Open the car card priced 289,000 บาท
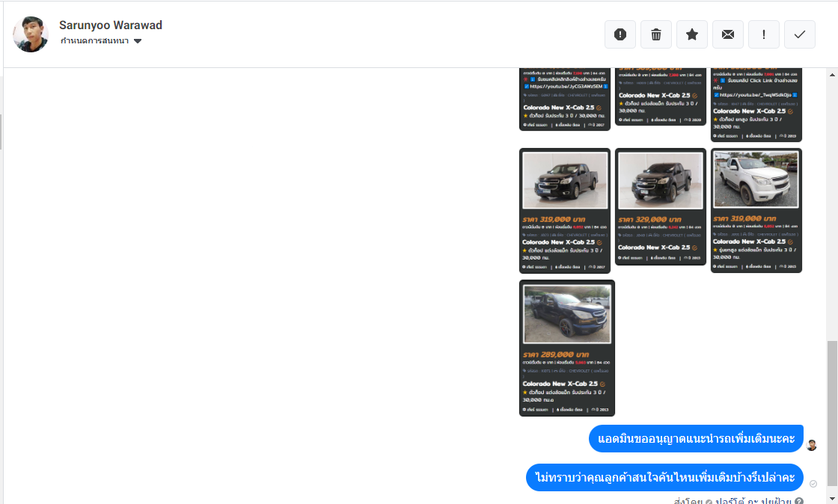The height and width of the screenshot is (504, 838). tap(567, 348)
